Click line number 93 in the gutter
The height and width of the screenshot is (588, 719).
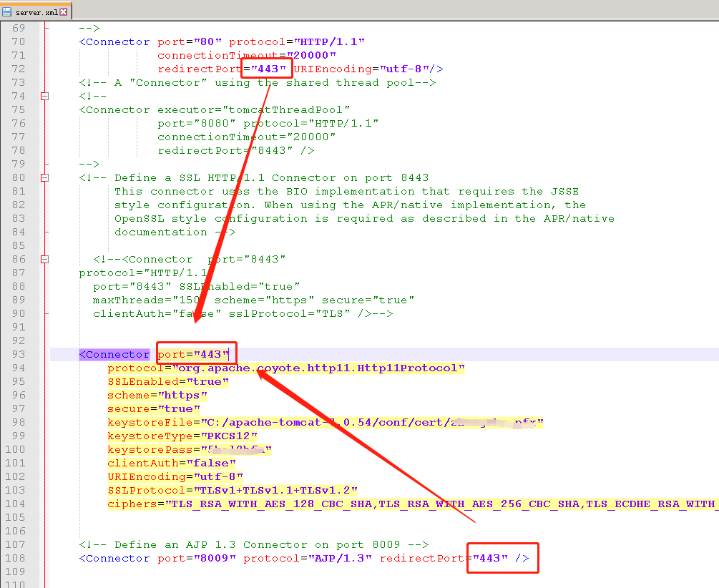coord(19,353)
